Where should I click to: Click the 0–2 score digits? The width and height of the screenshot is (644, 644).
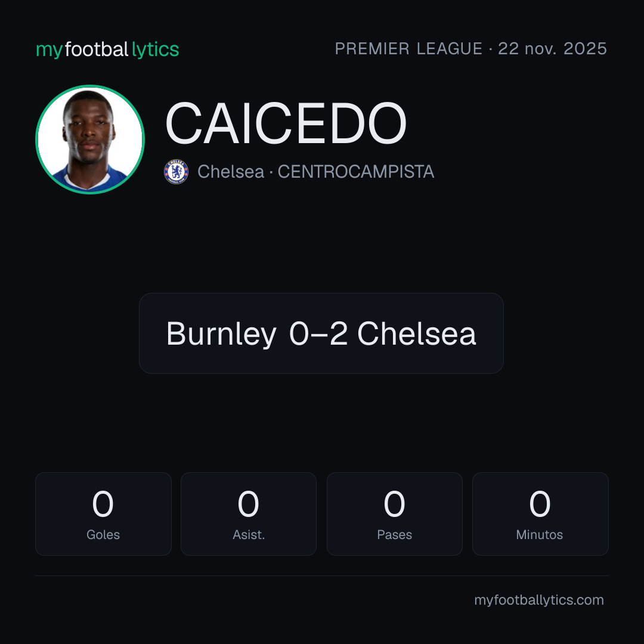coord(318,333)
